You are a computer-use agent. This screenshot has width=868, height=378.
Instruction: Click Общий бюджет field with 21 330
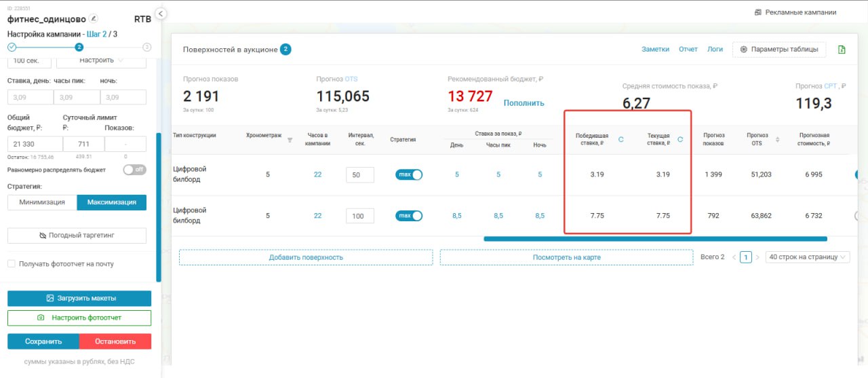point(35,144)
